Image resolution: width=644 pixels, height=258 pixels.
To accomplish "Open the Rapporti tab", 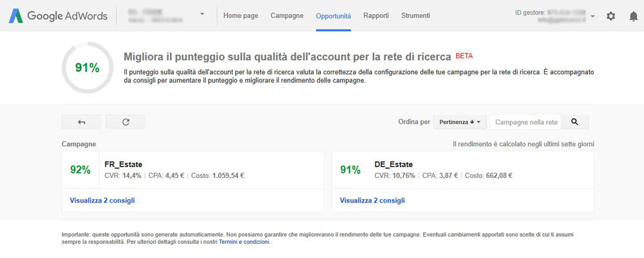I will (x=376, y=15).
